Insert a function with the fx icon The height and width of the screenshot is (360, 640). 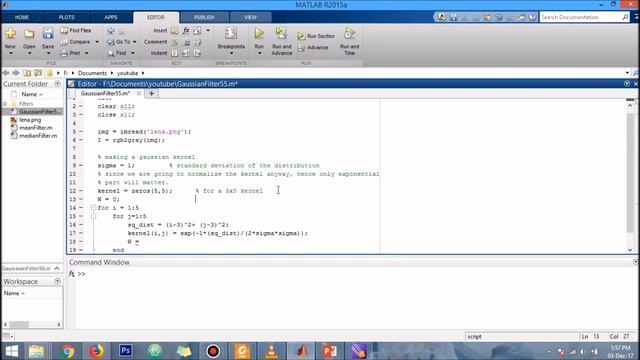[x=186, y=31]
